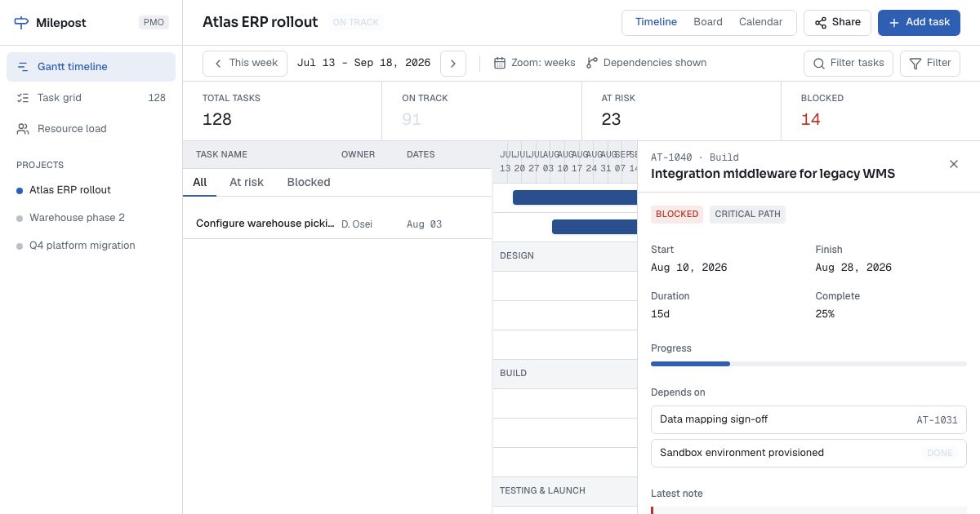Viewport: 980px width, 514px height.
Task: Click the TESTING & LAUNCH group header
Action: click(x=565, y=491)
